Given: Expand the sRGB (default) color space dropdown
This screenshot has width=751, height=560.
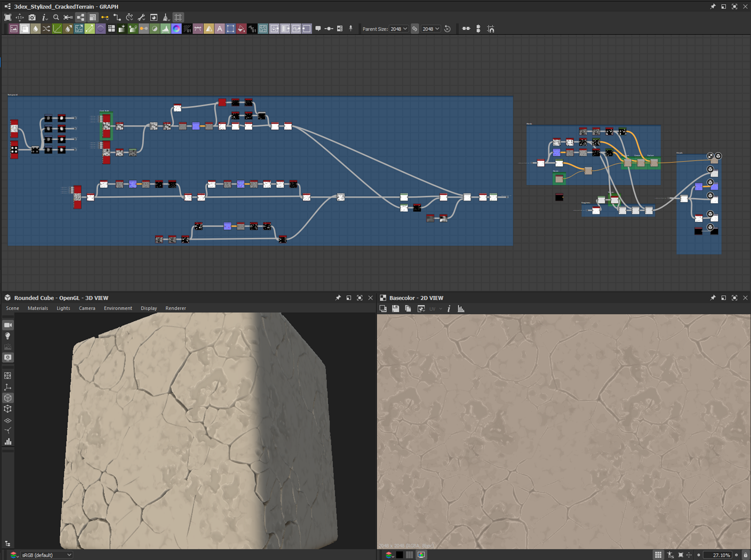Looking at the screenshot, I should tap(46, 555).
